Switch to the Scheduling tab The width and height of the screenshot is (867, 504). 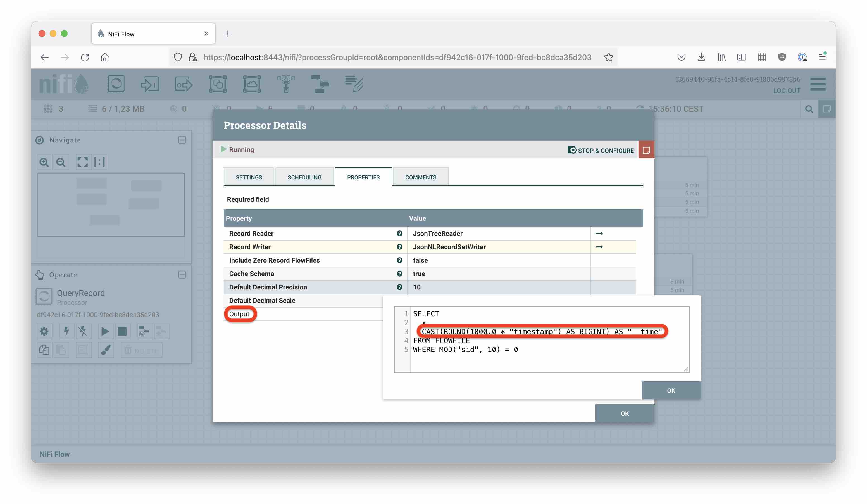point(304,177)
